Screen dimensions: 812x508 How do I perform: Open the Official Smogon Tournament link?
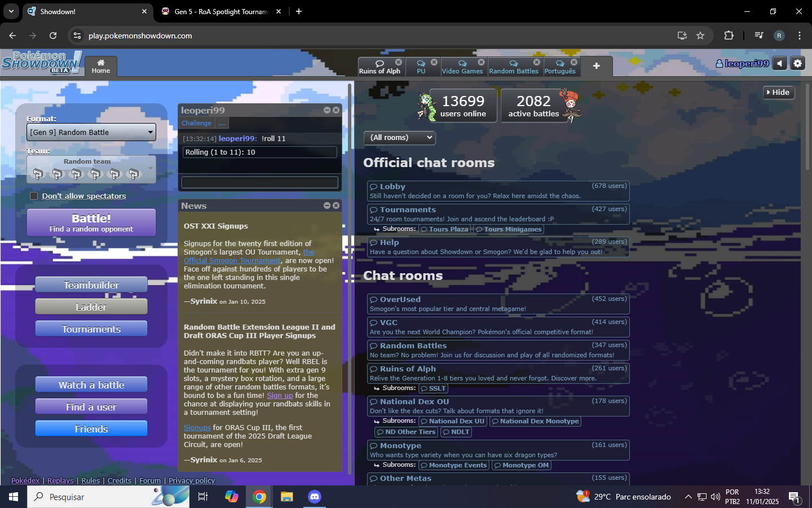(232, 260)
